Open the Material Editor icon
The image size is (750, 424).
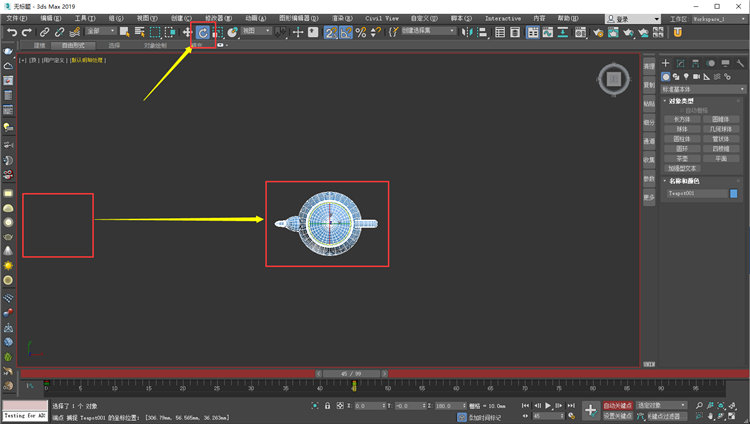pos(580,32)
